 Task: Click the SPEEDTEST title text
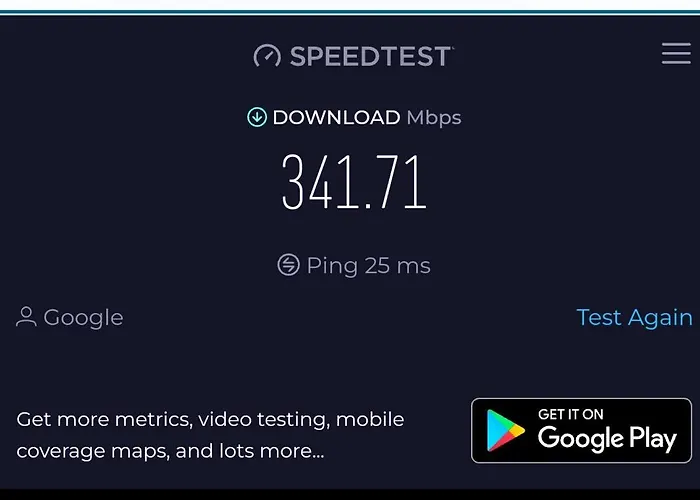pyautogui.click(x=371, y=56)
